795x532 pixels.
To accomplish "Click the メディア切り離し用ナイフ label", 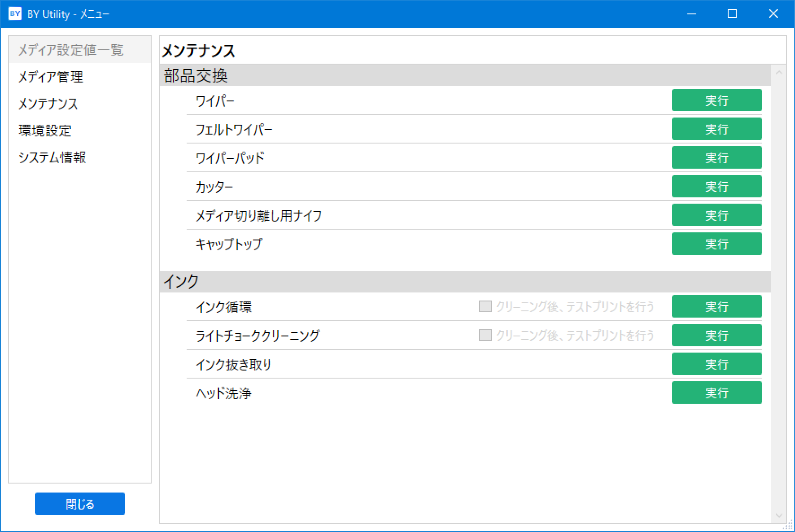I will 259,215.
